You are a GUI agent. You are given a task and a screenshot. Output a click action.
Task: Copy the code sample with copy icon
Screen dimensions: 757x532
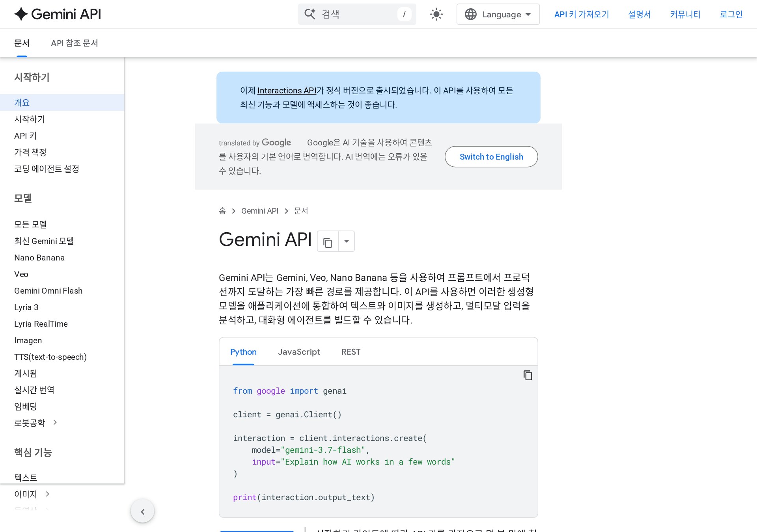point(528,375)
